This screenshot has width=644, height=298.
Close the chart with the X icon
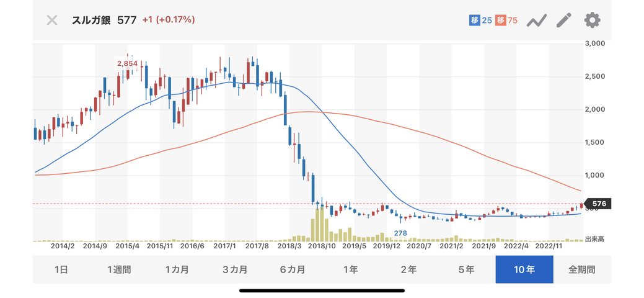pos(51,20)
